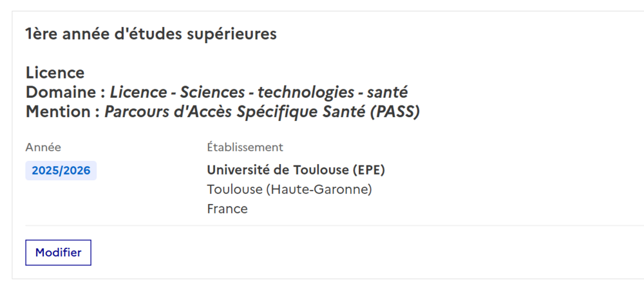Click the divider line above Modifier
Viewport: 644px width, 298px height.
322,226
